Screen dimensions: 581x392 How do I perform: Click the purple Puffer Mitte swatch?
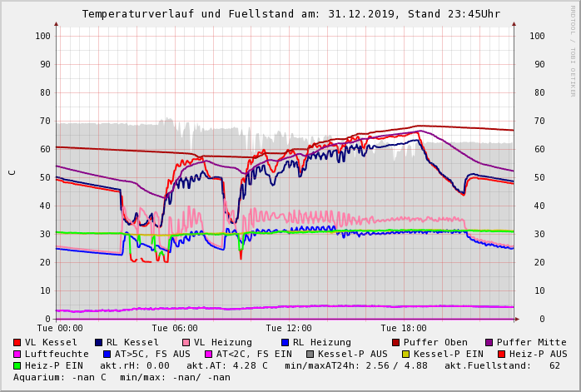489,342
